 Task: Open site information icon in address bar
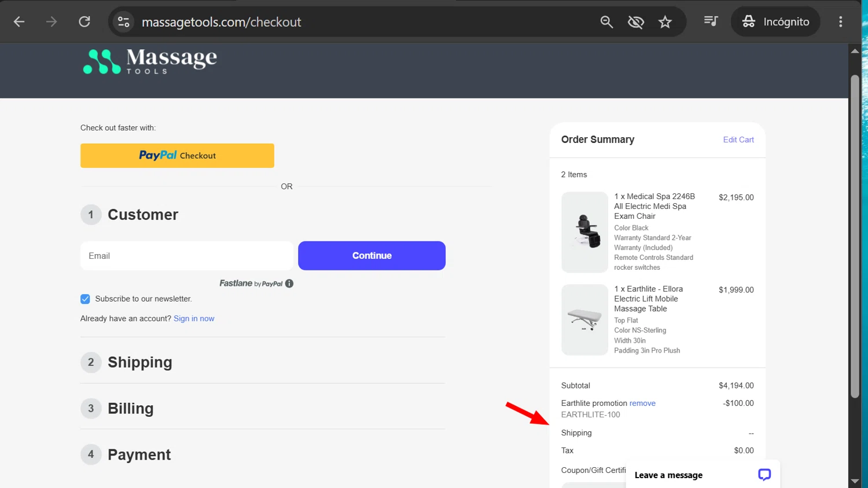[x=123, y=22]
